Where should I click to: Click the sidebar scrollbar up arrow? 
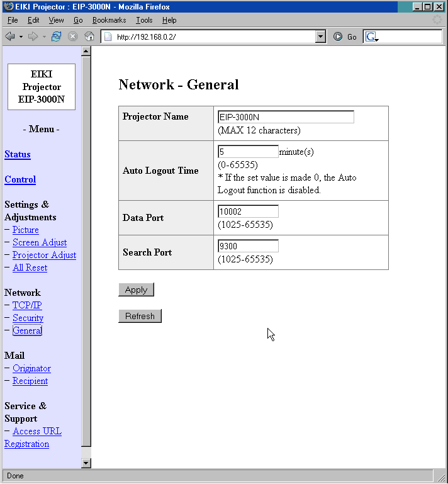pos(86,51)
